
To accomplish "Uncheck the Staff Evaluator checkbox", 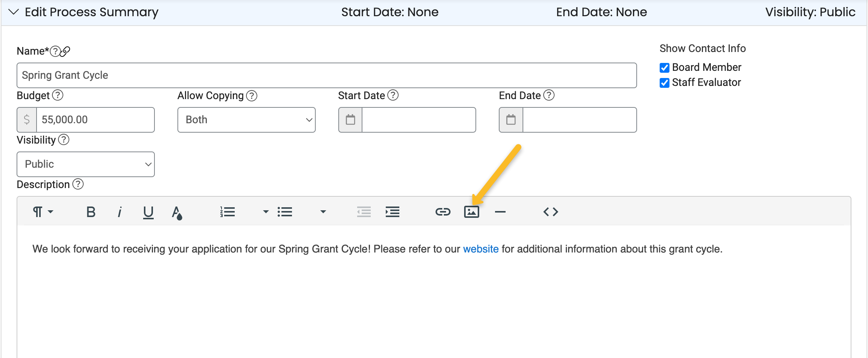I will click(x=665, y=83).
